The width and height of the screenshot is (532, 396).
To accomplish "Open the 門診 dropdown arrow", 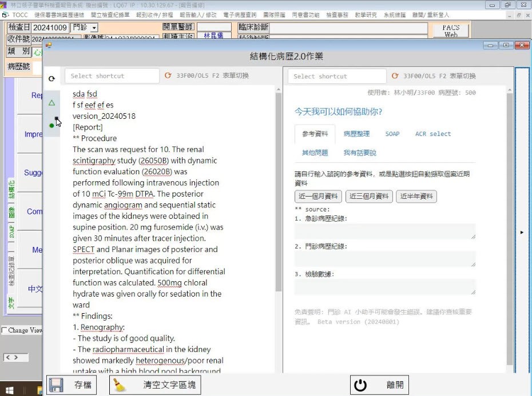I will click(94, 27).
